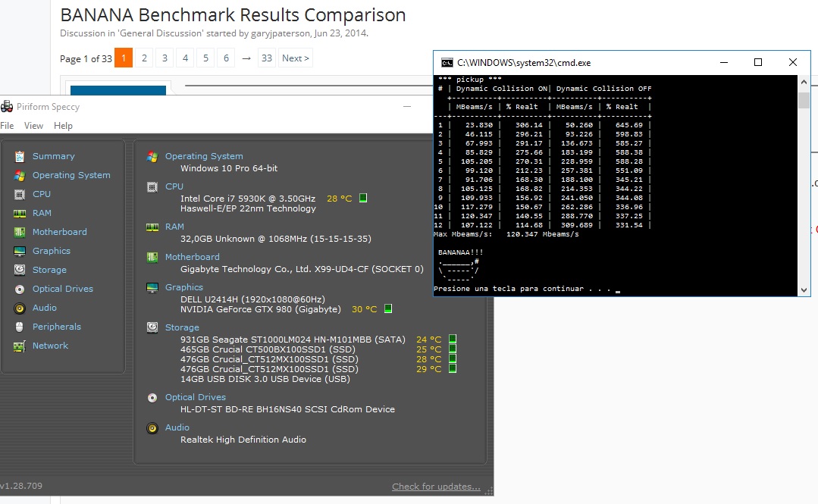Maximize the cmd.exe window
Screen dimensions: 818x504
(758, 63)
